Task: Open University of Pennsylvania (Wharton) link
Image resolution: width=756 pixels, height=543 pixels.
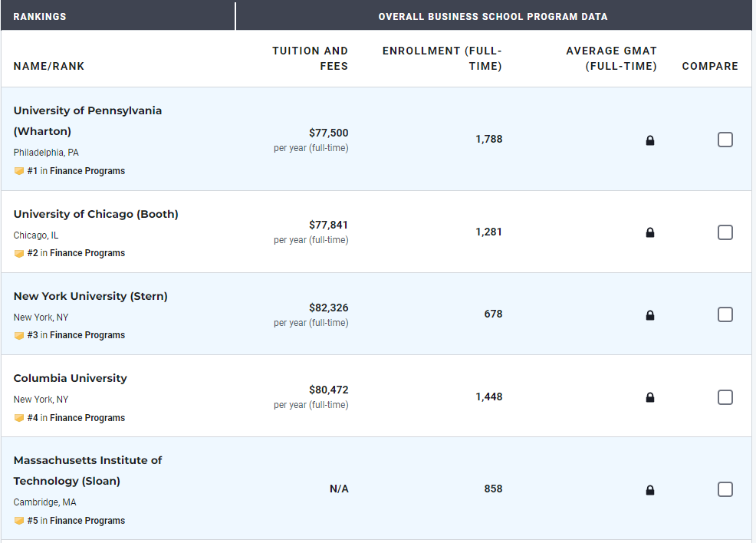Action: [87, 121]
